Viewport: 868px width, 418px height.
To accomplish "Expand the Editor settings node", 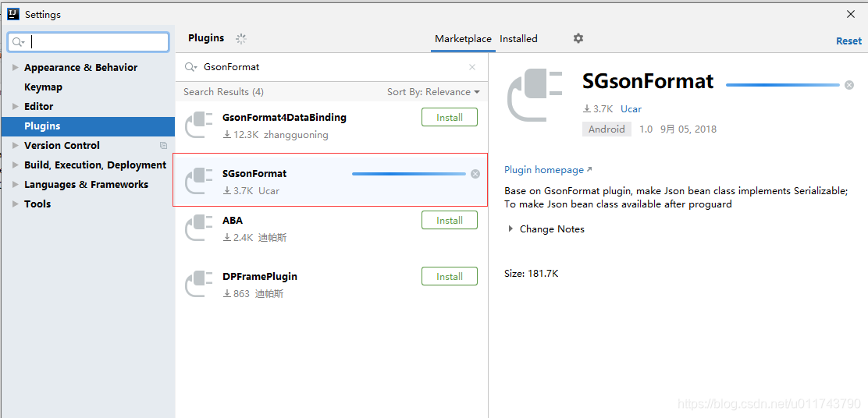I will pos(16,106).
